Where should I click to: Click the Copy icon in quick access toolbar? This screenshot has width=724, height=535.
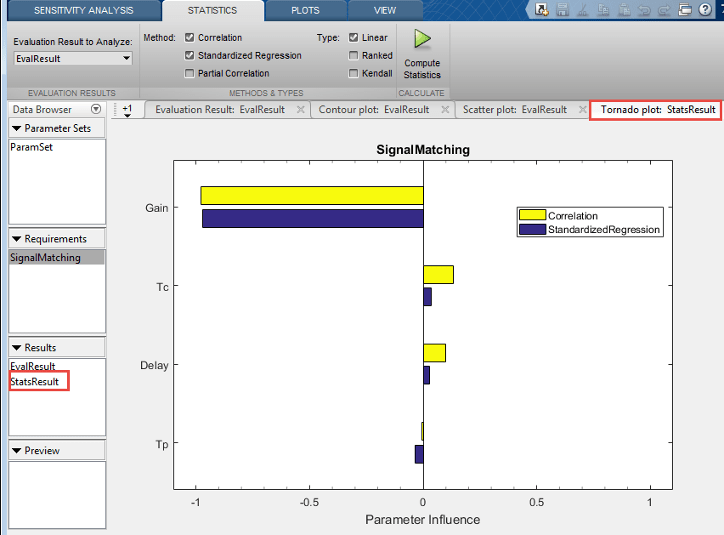coord(603,9)
